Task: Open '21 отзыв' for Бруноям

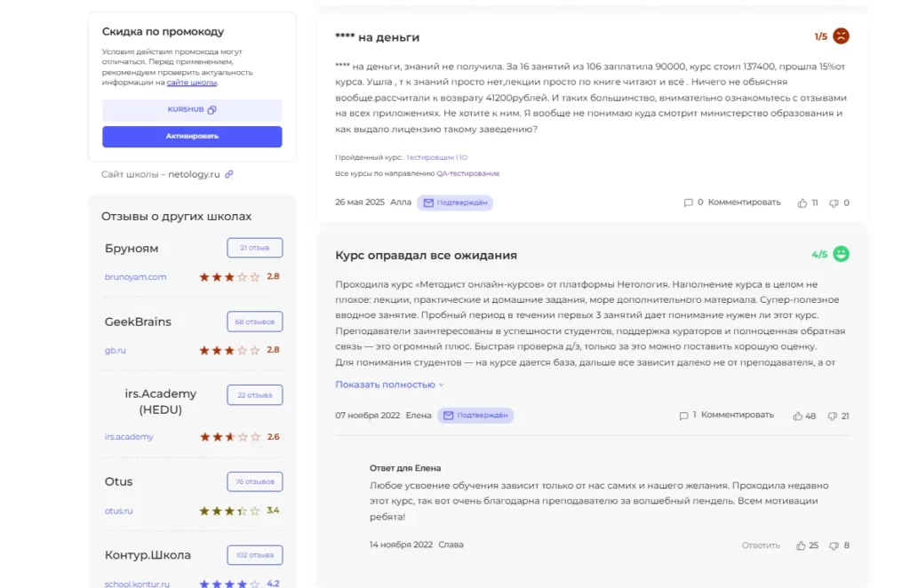Action: [255, 248]
